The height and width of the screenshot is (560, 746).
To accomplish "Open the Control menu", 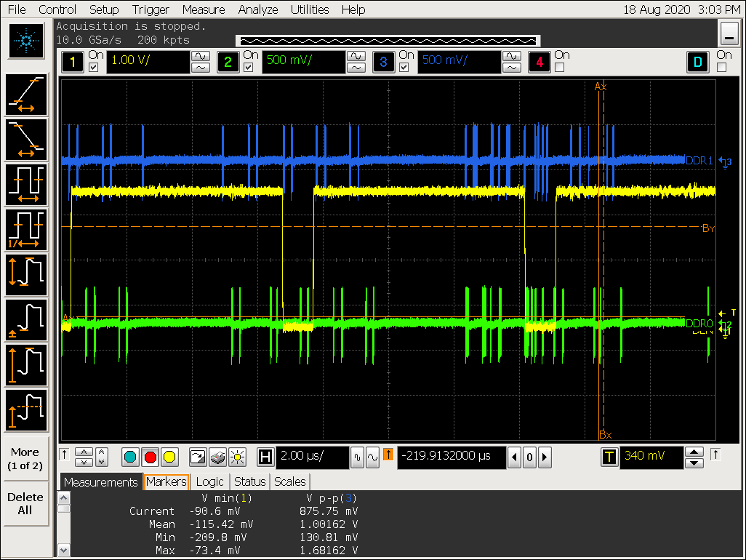I will pyautogui.click(x=57, y=9).
